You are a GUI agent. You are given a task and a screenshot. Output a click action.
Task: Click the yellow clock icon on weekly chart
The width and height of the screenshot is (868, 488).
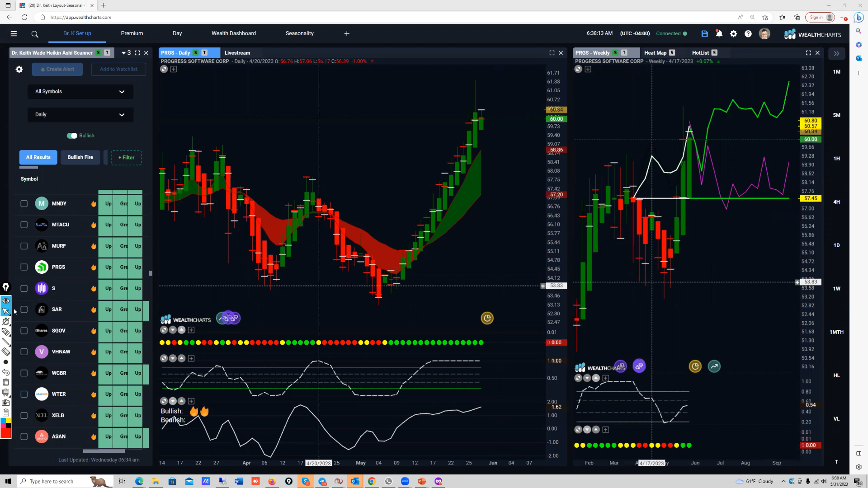(x=695, y=366)
